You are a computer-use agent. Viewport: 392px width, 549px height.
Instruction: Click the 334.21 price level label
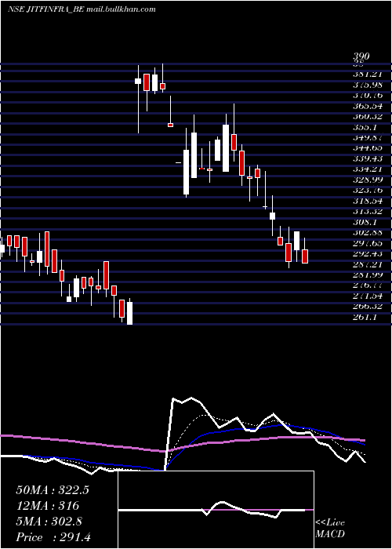click(x=367, y=169)
